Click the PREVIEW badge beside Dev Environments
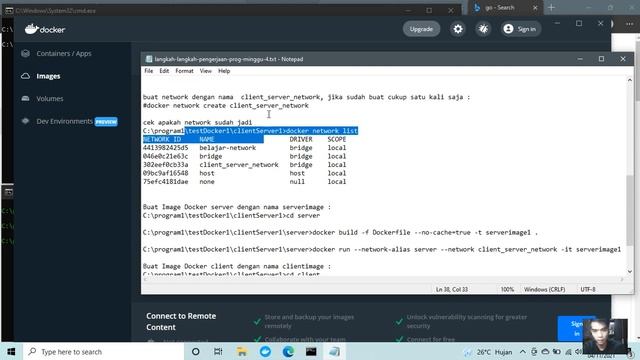Image resolution: width=640 pixels, height=360 pixels. coord(106,122)
